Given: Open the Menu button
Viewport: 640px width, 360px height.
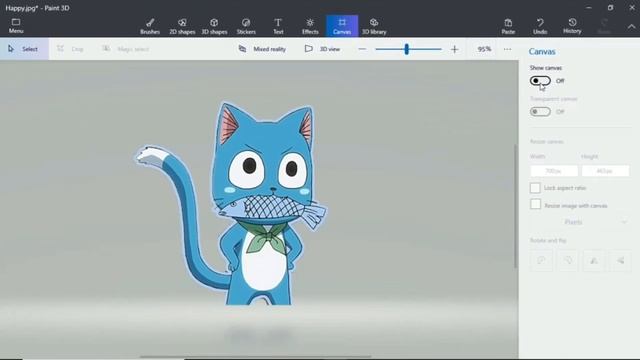Looking at the screenshot, I should coord(16,26).
